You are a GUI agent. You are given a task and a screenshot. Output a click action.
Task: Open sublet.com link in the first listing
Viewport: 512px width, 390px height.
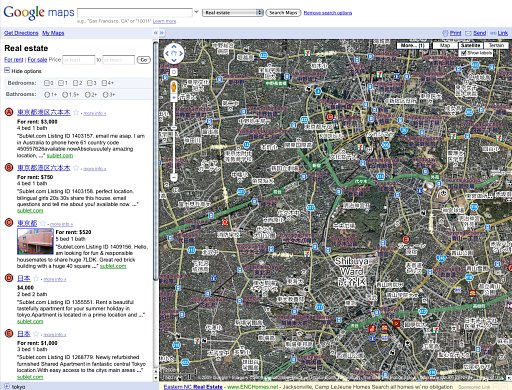60,156
